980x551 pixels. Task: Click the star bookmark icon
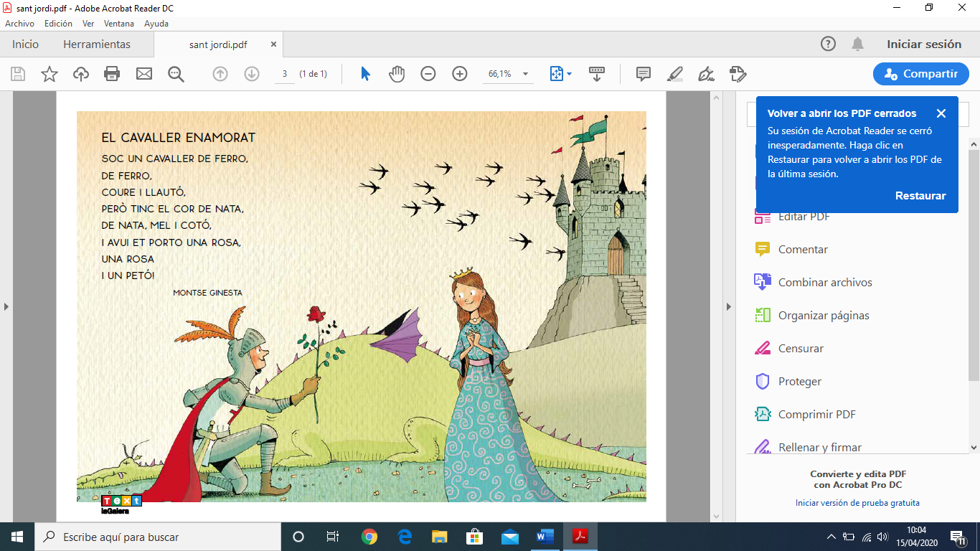[x=50, y=74]
